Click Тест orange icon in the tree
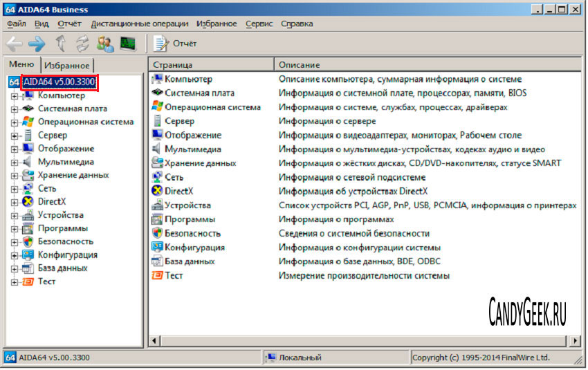588x370 pixels. (x=28, y=281)
